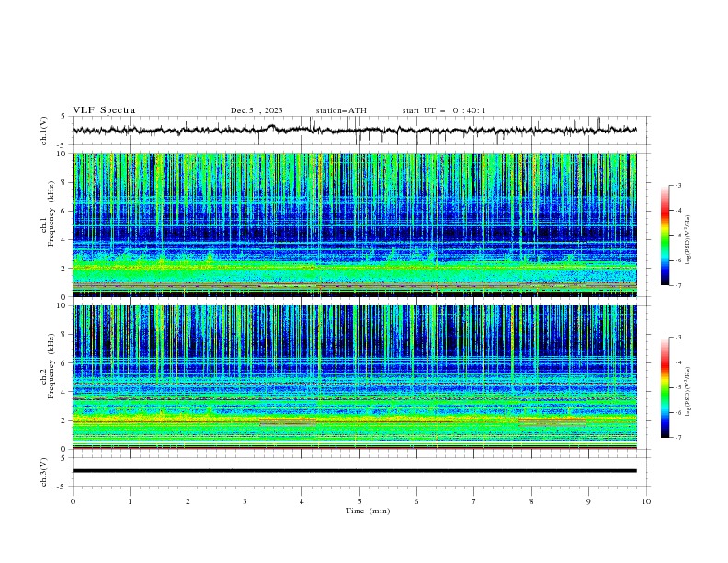The width and height of the screenshot is (728, 563).
Task: Click time axis tick label "9"
Action: pyautogui.click(x=588, y=501)
